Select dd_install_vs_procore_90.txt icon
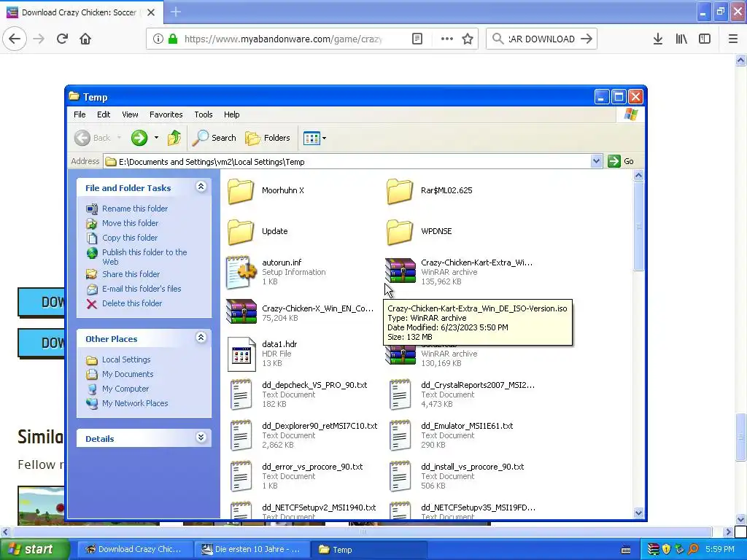Screen dimensions: 747x560 point(400,476)
